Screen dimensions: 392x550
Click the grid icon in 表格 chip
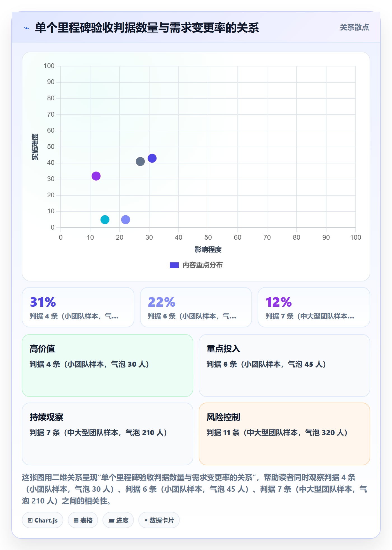click(76, 521)
